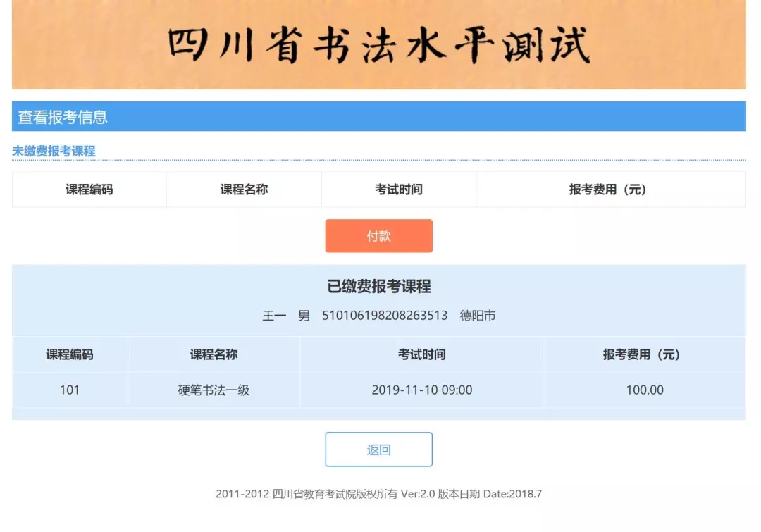
Task: Click the fee amount 100.00
Action: [x=645, y=390]
